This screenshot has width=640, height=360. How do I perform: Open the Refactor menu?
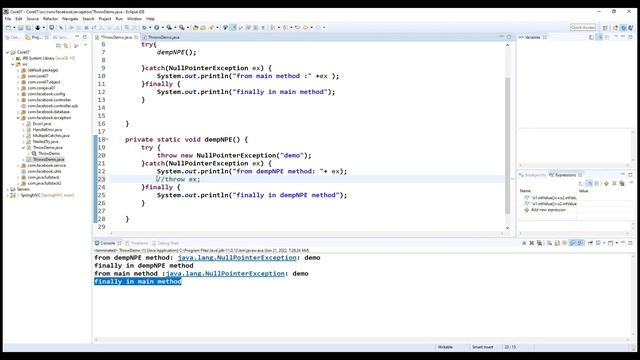(x=50, y=19)
